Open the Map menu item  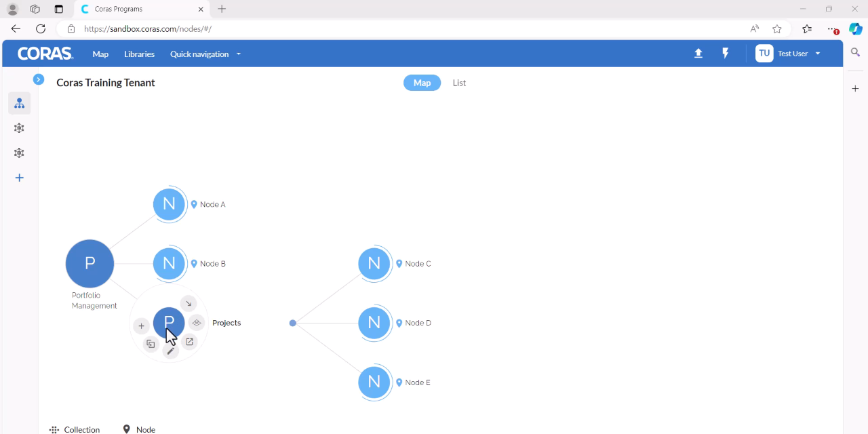pyautogui.click(x=100, y=54)
